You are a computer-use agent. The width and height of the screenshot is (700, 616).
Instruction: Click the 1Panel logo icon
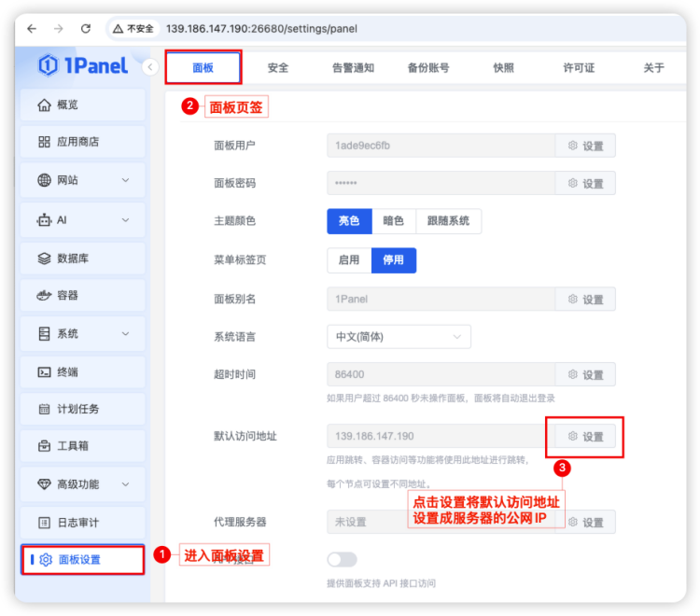[49, 65]
